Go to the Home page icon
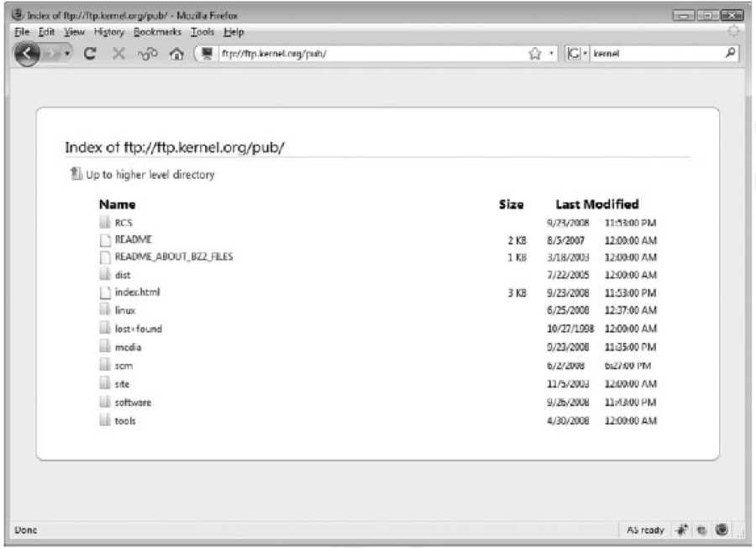The width and height of the screenshot is (756, 548). pyautogui.click(x=176, y=54)
